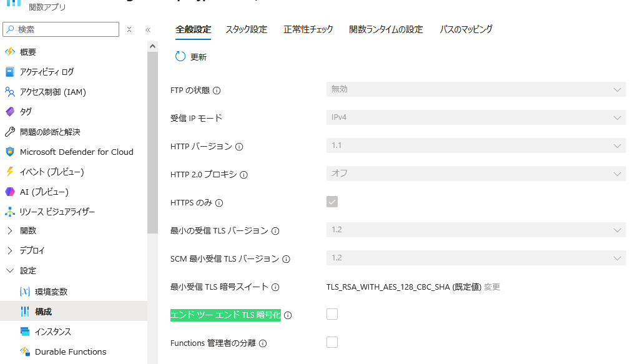Expand the 関数 section
Viewport: 638px width, 364px height.
pos(10,231)
